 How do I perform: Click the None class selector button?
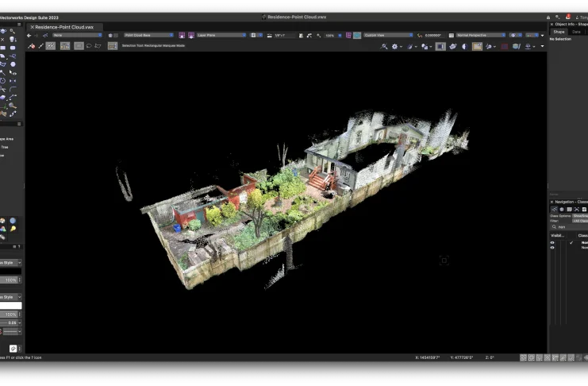pyautogui.click(x=77, y=35)
